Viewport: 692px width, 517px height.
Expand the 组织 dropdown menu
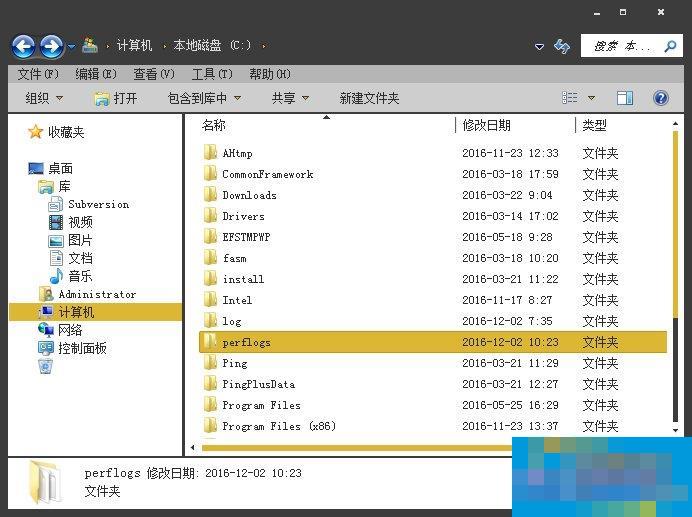tap(44, 98)
